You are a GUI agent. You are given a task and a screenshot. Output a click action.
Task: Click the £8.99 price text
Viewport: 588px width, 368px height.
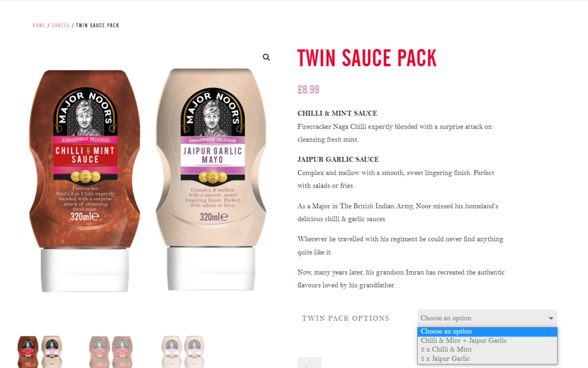[308, 90]
